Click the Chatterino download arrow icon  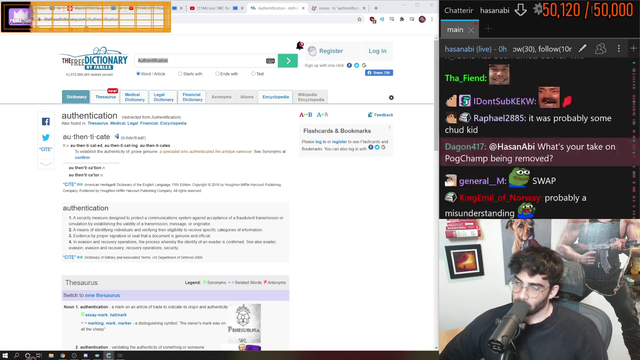click(x=520, y=10)
